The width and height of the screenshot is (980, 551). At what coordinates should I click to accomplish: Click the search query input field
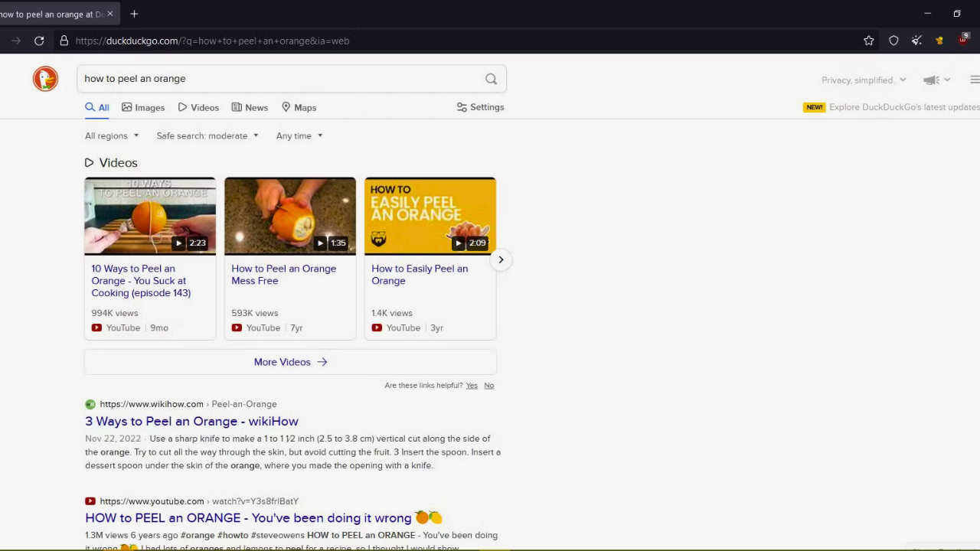[276, 79]
